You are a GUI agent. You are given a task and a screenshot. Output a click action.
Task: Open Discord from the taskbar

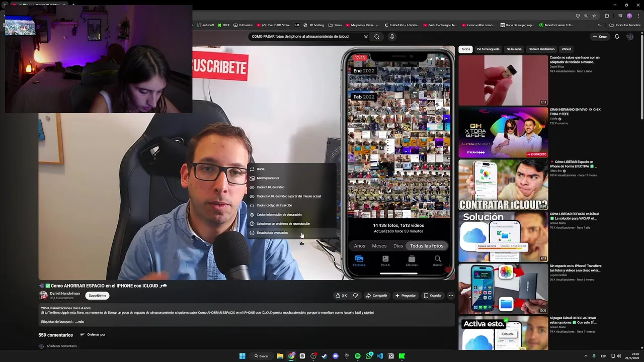336,356
